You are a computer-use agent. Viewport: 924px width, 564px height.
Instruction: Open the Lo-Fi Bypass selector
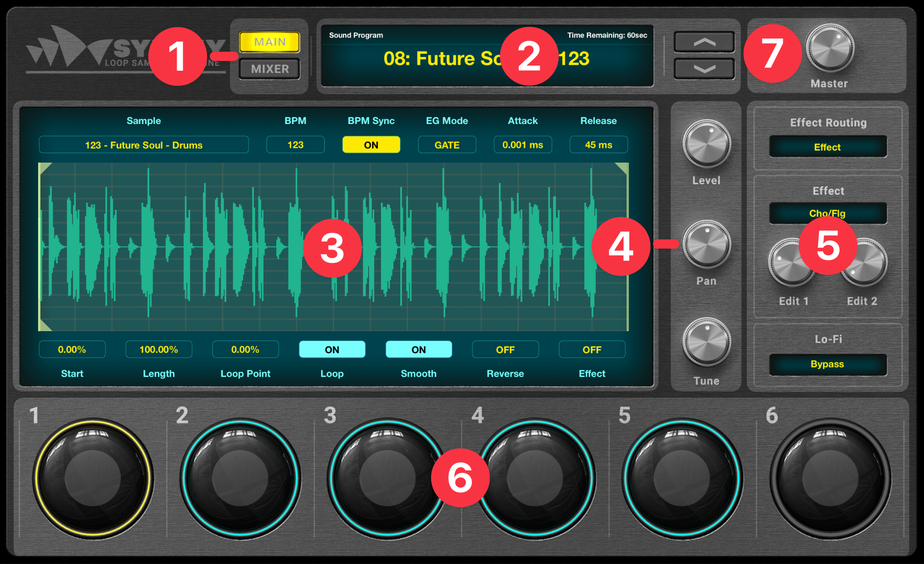click(828, 364)
